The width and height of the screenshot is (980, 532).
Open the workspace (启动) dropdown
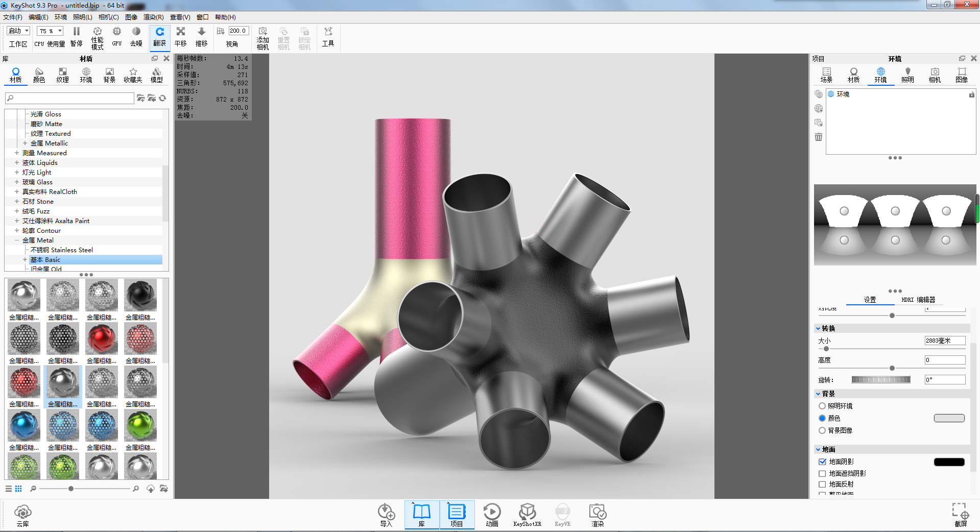[x=19, y=31]
